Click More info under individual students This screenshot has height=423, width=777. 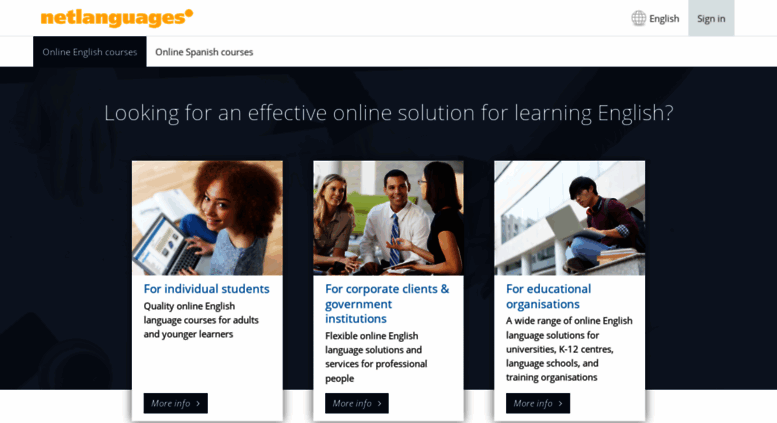pyautogui.click(x=175, y=403)
